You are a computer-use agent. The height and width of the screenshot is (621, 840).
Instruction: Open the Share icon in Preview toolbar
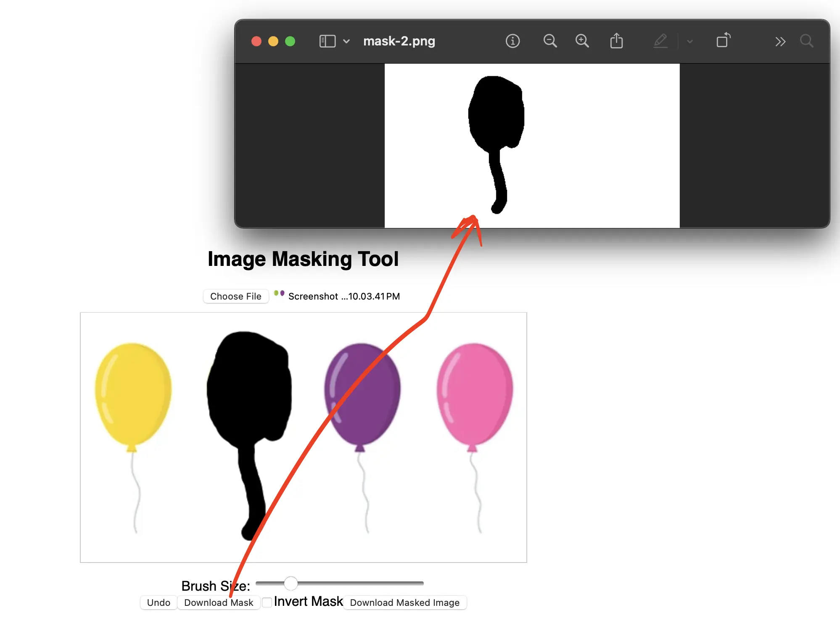click(616, 41)
